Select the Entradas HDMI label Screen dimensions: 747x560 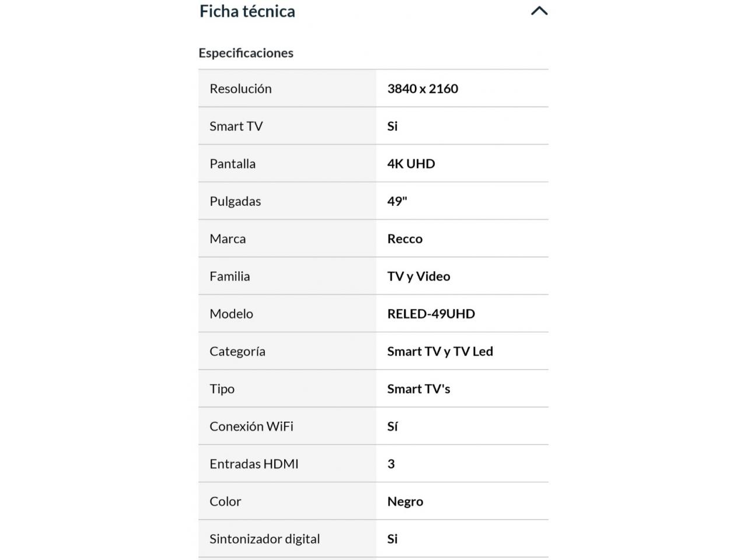click(x=254, y=464)
